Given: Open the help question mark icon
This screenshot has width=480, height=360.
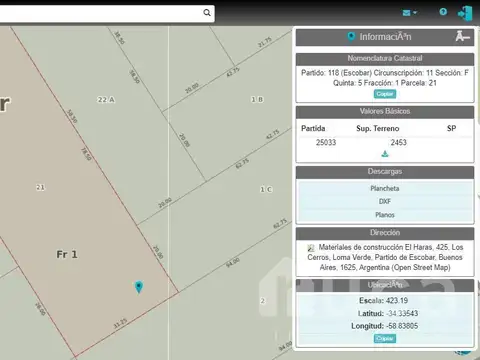Looking at the screenshot, I should pos(443,12).
